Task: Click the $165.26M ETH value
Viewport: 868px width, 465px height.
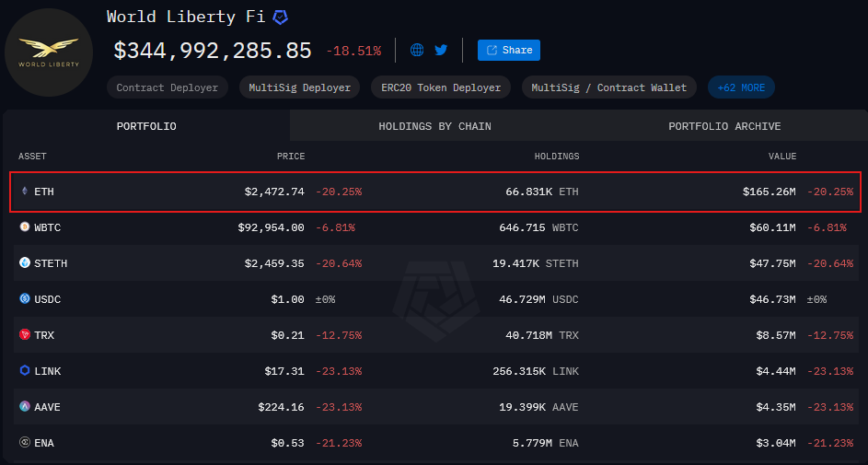Action: click(769, 192)
